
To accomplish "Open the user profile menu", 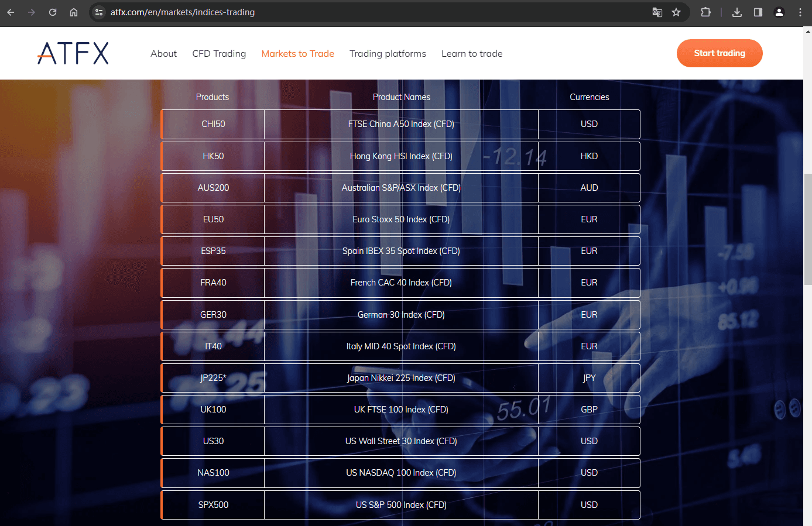I will click(779, 12).
